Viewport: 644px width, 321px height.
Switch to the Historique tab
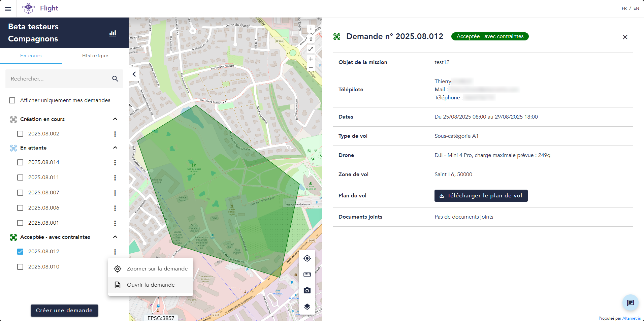coord(95,56)
